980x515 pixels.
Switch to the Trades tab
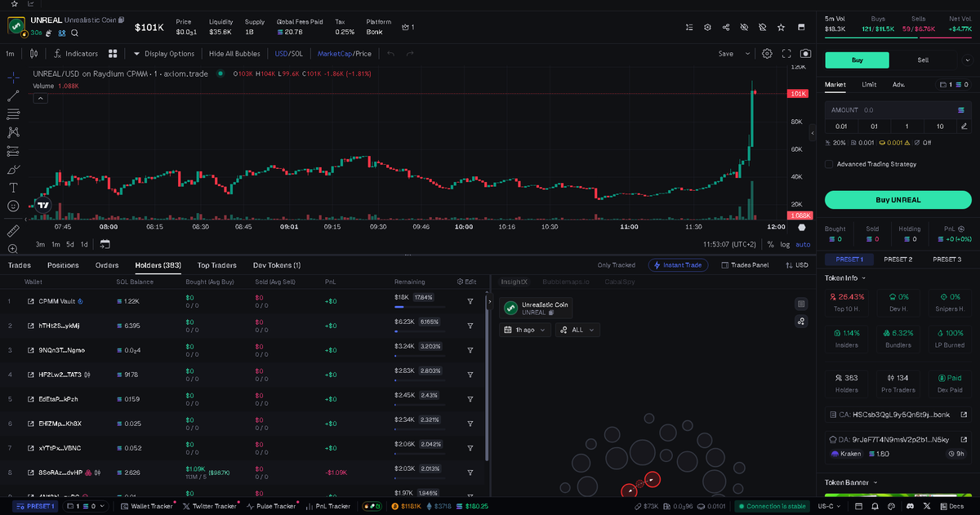click(20, 265)
